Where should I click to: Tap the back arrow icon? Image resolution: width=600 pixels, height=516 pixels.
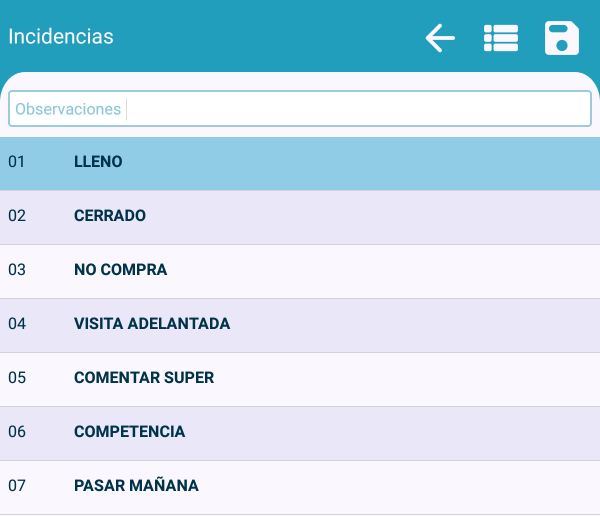pos(440,38)
